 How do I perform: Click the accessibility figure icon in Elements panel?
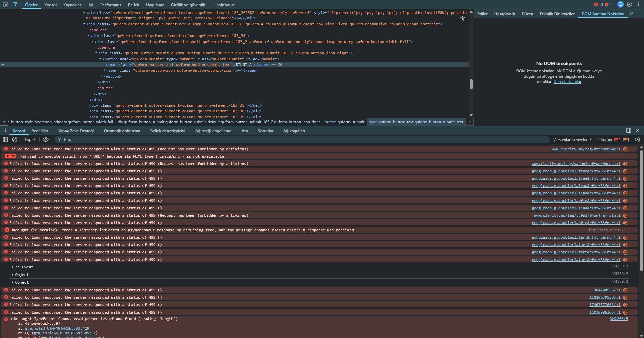pos(463,19)
